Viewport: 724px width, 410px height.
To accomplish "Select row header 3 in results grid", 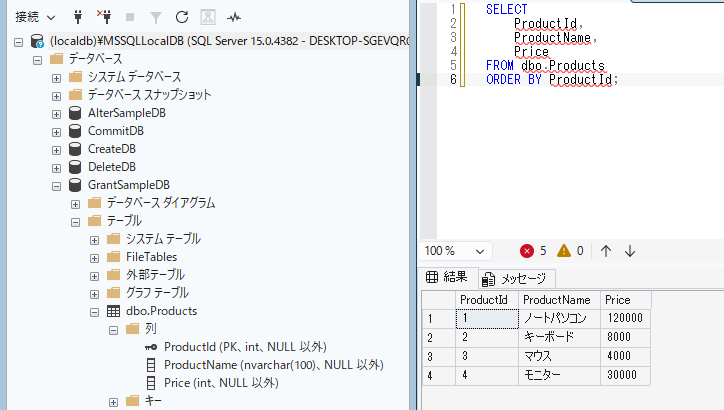I will tap(439, 356).
